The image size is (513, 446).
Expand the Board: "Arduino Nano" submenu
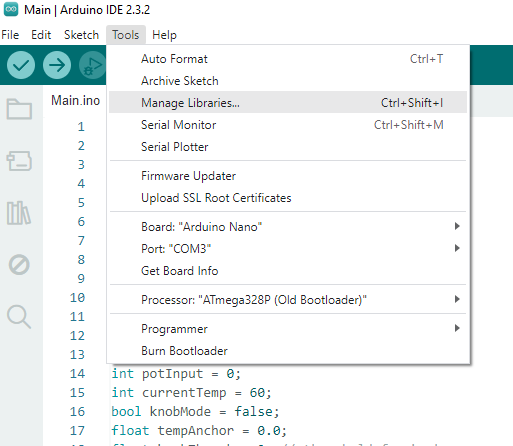coord(288,227)
